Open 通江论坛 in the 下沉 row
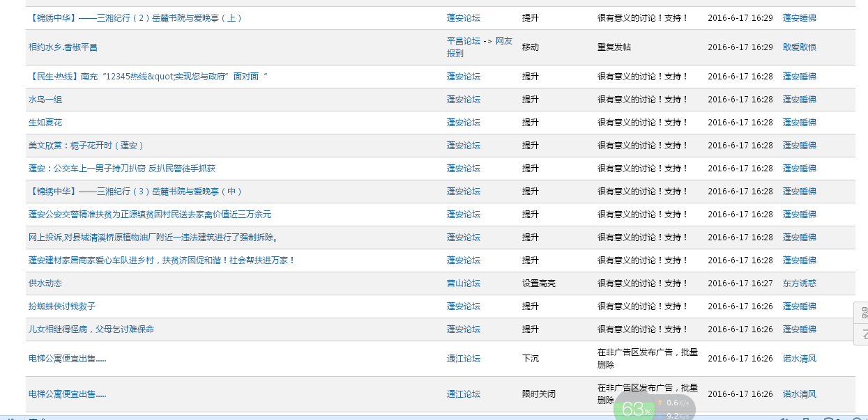The height and width of the screenshot is (420, 868). [464, 359]
